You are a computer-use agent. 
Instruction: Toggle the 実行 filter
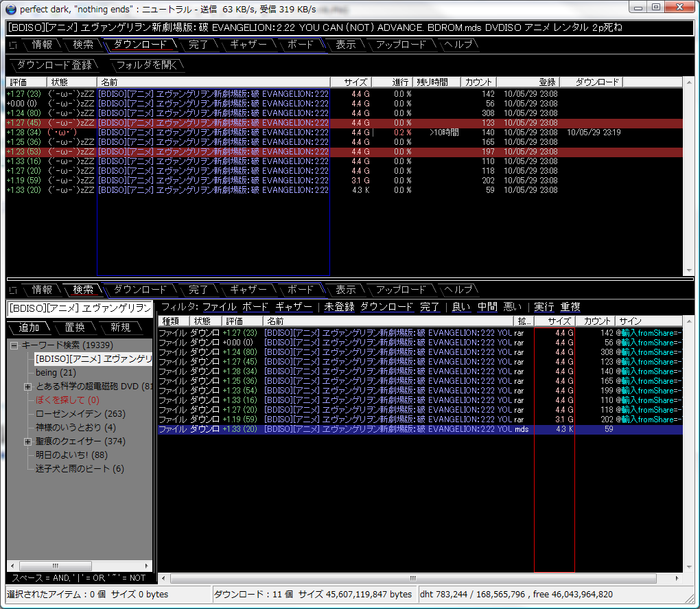tap(544, 307)
